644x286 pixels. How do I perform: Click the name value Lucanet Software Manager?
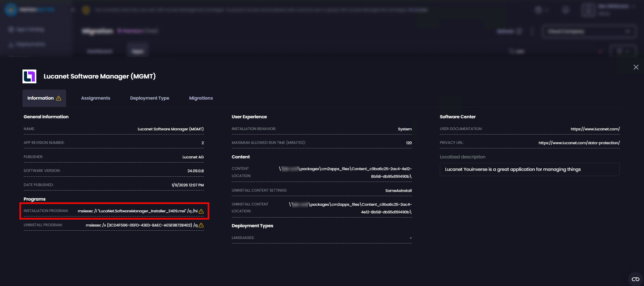[171, 129]
